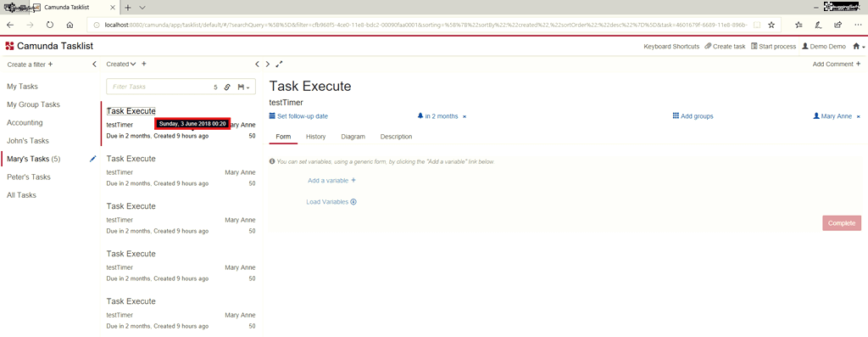Expand the browser tab list chevron
This screenshot has height=337, width=868.
(x=142, y=8)
